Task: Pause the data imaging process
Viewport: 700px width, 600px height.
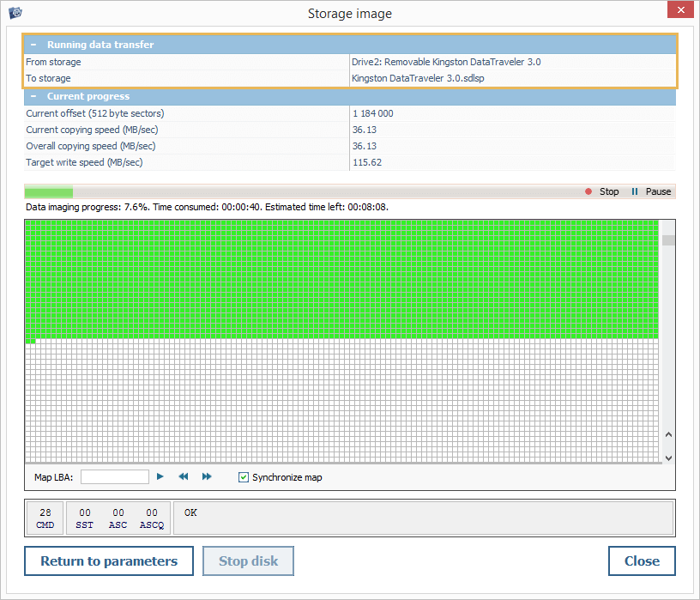Action: pyautogui.click(x=635, y=191)
